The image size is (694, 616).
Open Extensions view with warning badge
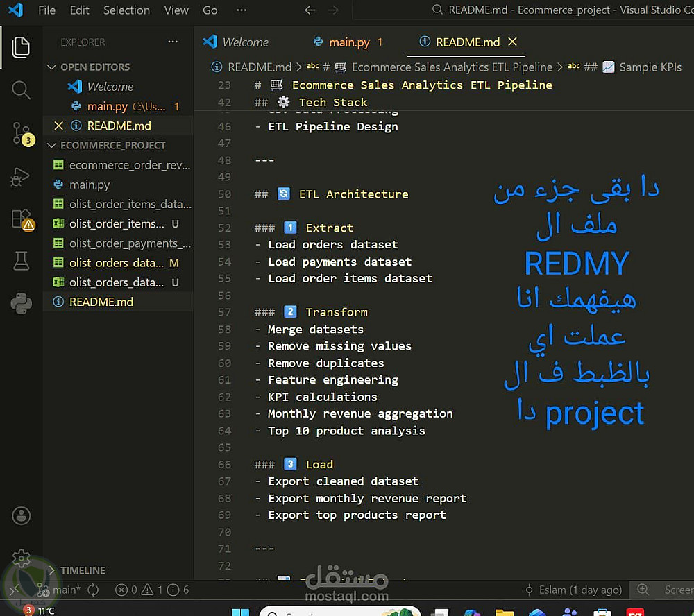click(x=22, y=219)
